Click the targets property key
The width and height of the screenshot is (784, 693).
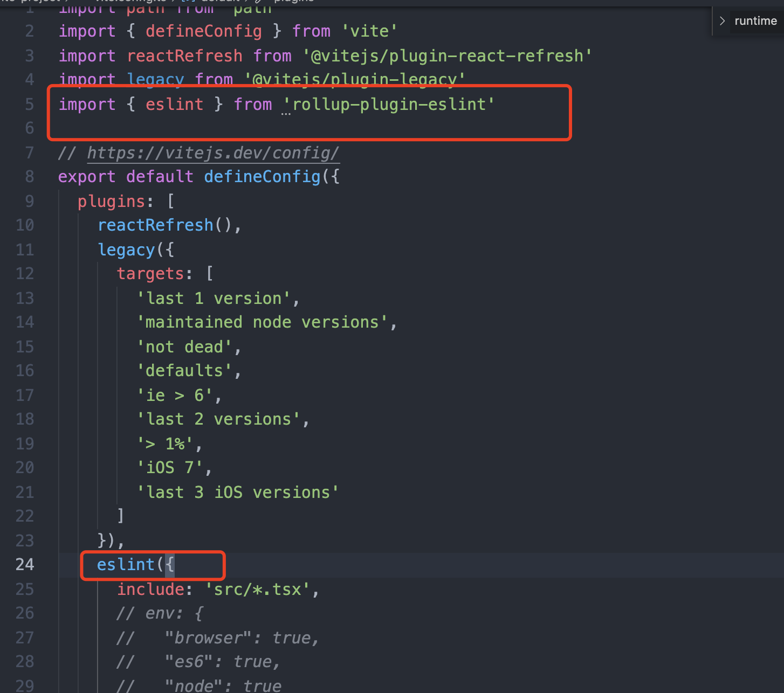point(150,273)
